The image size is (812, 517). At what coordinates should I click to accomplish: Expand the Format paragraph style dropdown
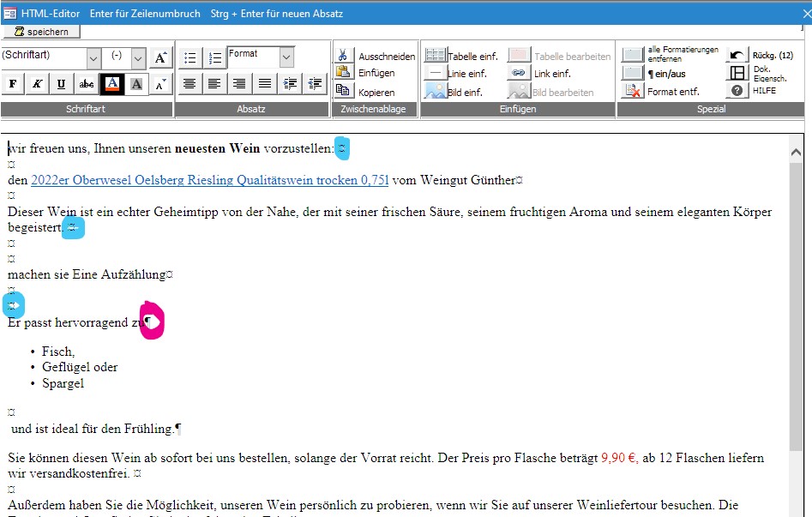click(286, 57)
